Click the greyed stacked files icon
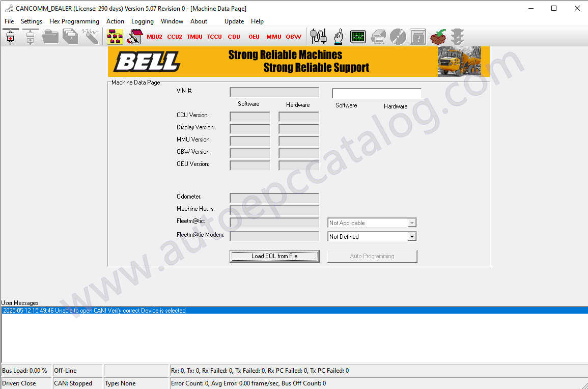 (70, 37)
